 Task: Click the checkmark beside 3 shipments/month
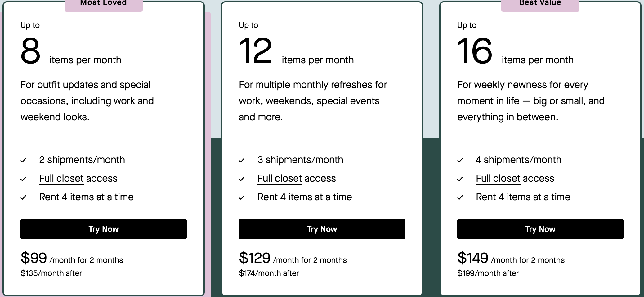242,160
